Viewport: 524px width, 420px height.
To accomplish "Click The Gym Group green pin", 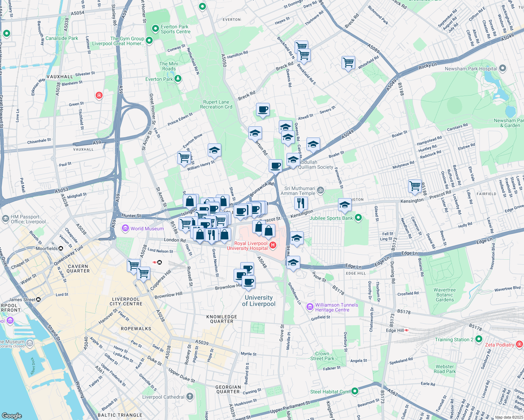I will [149, 41].
